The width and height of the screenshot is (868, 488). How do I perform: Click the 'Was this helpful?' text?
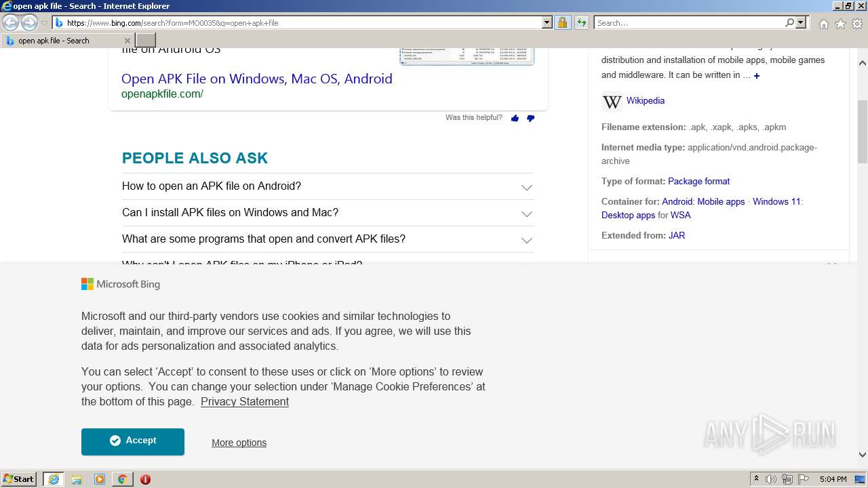[474, 118]
